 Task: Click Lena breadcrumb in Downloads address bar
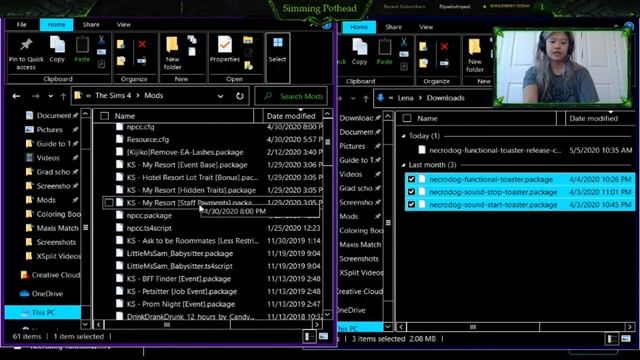pos(405,98)
